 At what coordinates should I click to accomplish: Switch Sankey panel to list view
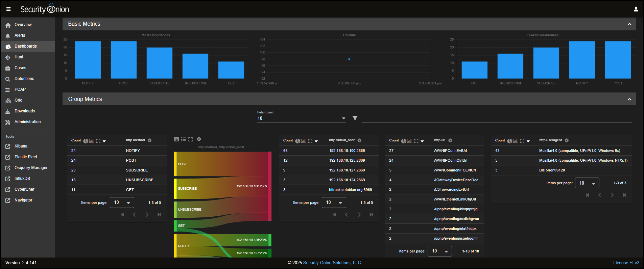(x=184, y=139)
